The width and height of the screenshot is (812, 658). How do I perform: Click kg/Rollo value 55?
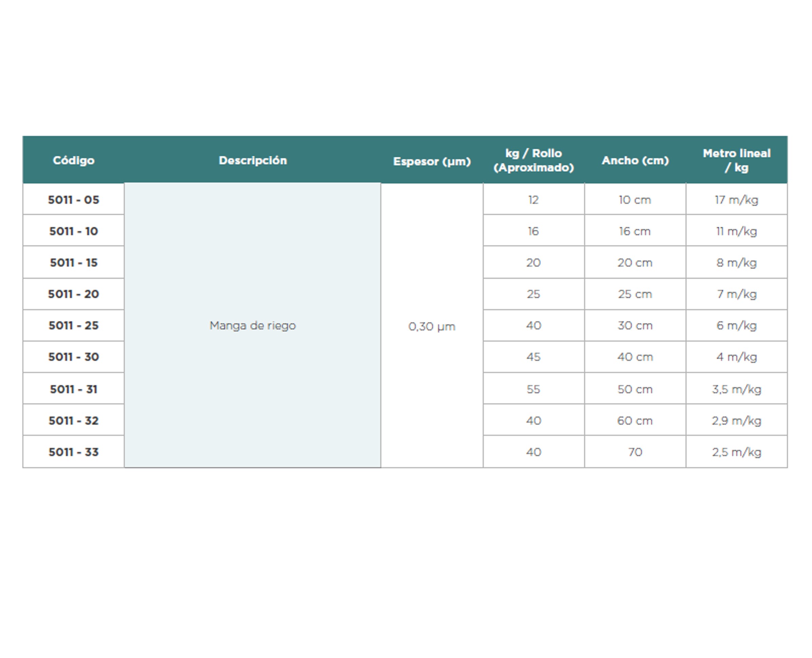534,389
